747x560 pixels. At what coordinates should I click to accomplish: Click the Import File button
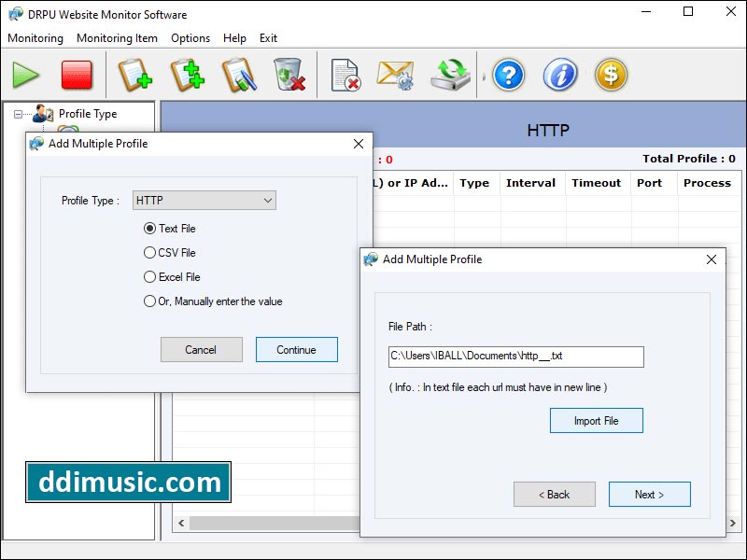[596, 420]
